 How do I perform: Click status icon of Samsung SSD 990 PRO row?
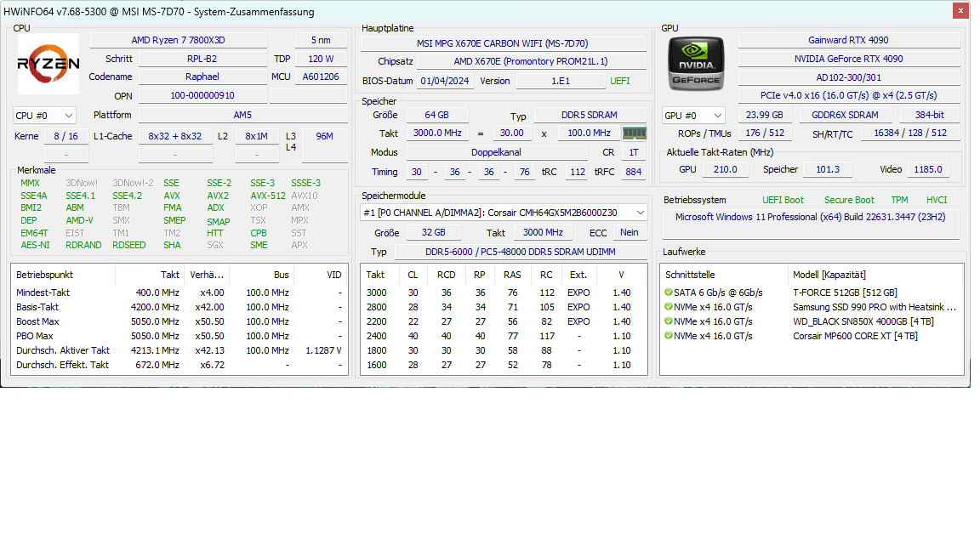pyautogui.click(x=668, y=307)
